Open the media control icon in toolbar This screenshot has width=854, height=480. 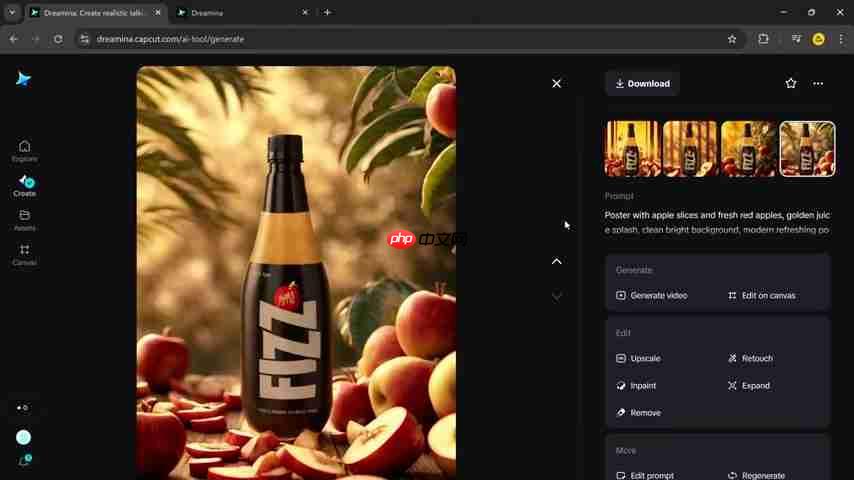click(796, 39)
